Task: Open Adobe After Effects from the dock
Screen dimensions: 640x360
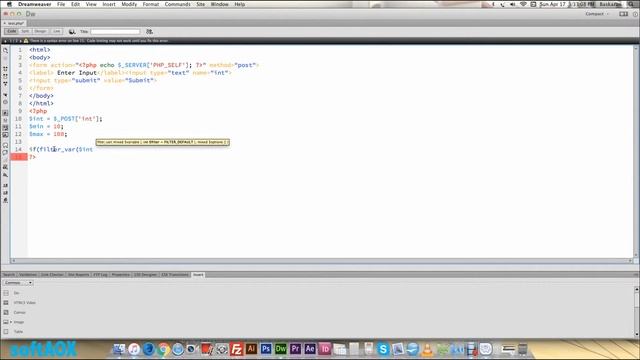Action: pos(310,349)
